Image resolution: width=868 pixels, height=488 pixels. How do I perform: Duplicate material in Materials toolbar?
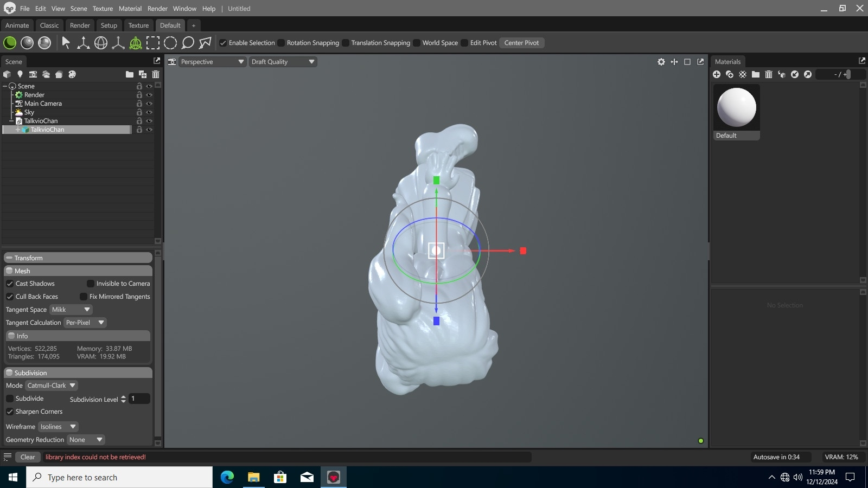point(730,74)
